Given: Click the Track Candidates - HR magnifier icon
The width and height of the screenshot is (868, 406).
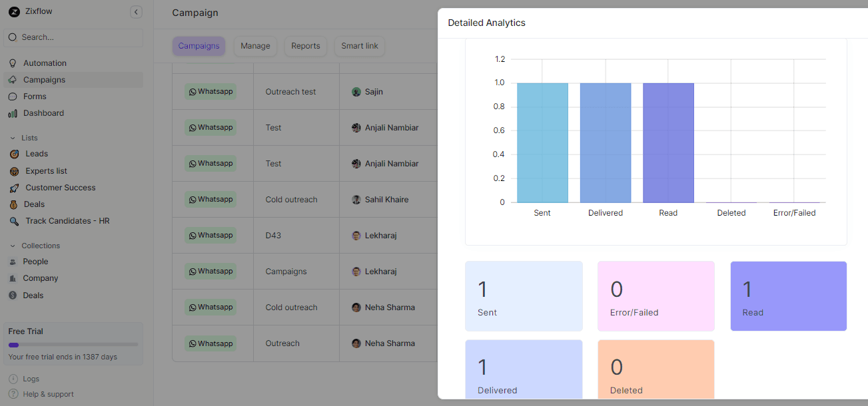Looking at the screenshot, I should (x=13, y=221).
